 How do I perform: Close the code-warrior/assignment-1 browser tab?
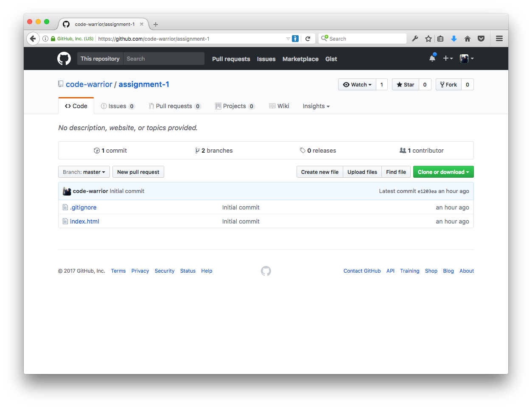(142, 24)
